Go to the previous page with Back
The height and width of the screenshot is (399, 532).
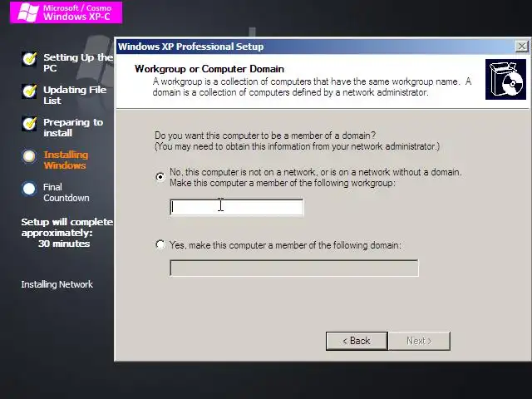[357, 341]
